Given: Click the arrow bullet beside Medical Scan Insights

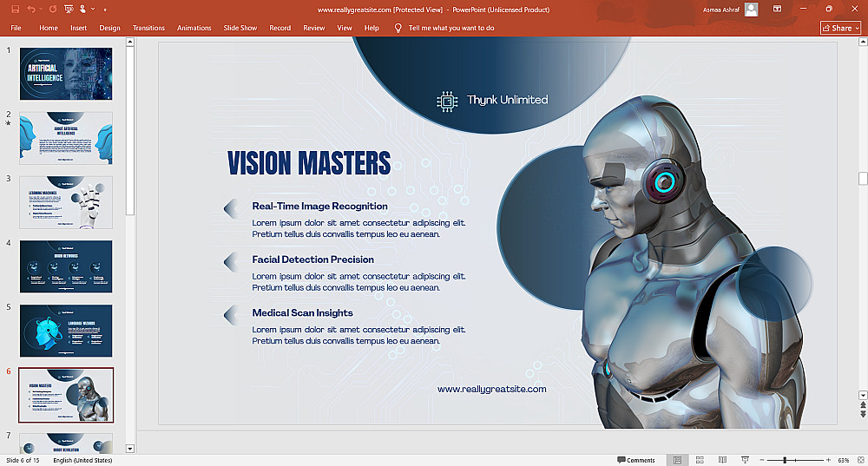Looking at the screenshot, I should (231, 315).
